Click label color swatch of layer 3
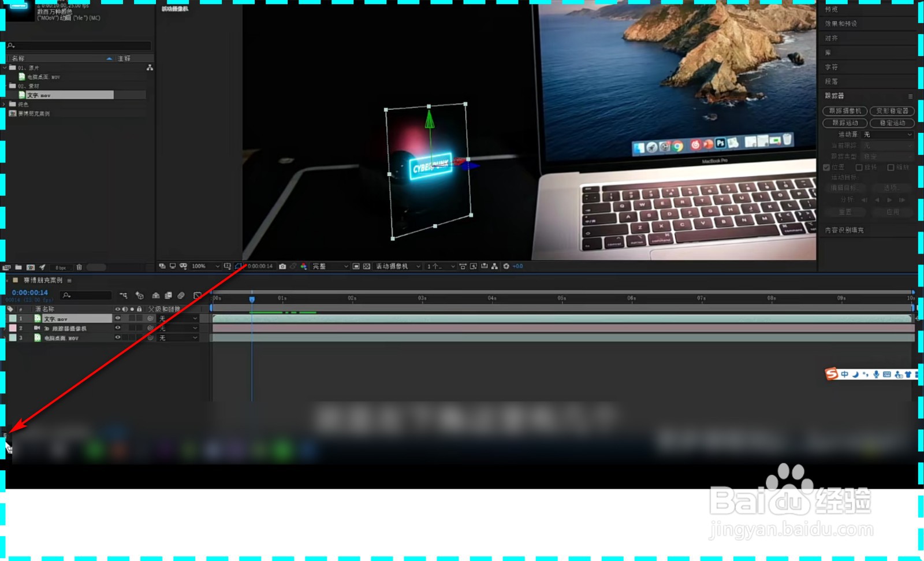Image resolution: width=924 pixels, height=561 pixels. [13, 338]
